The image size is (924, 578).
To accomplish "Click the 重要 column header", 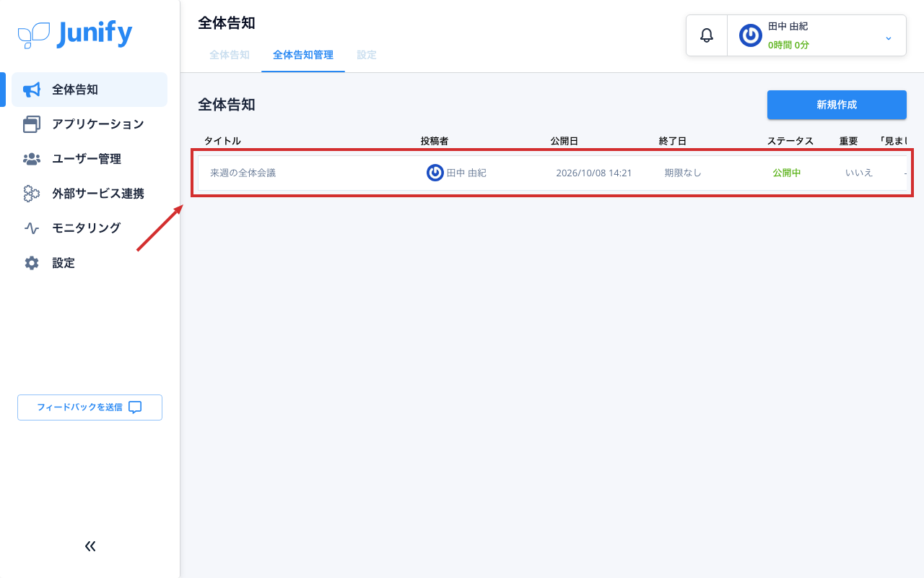I will click(x=849, y=141).
